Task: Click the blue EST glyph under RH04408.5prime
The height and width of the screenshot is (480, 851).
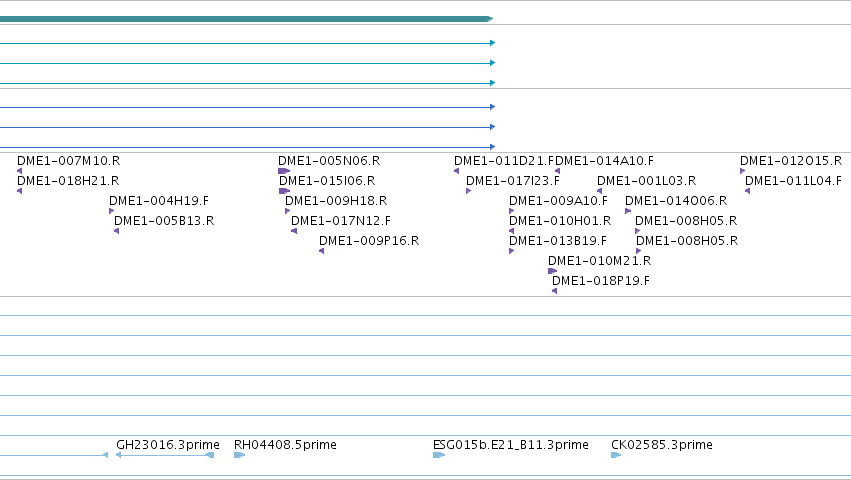Action: (x=239, y=455)
